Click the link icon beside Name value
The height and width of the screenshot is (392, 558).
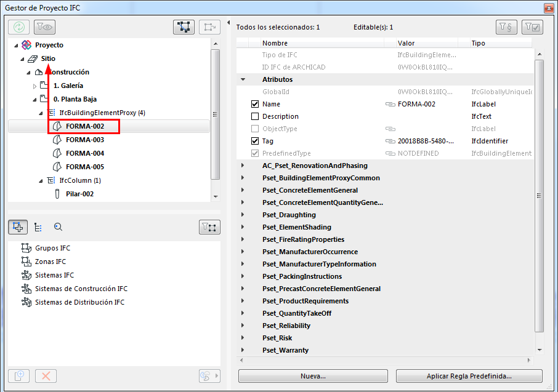click(390, 104)
